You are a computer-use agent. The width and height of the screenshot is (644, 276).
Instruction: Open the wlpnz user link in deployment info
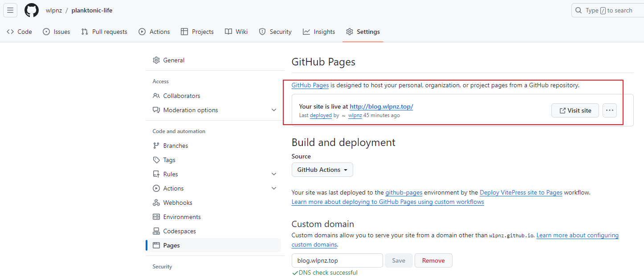click(x=355, y=115)
